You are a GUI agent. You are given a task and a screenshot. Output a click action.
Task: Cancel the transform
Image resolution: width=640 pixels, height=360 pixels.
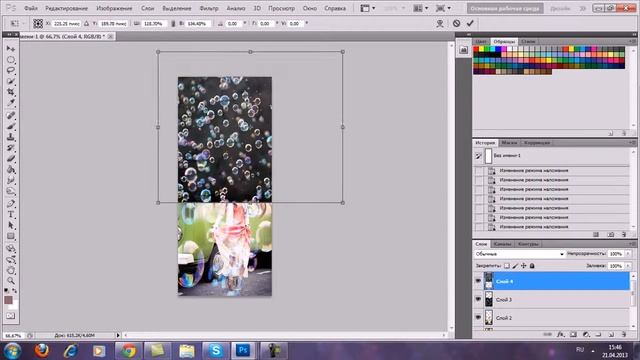pyautogui.click(x=456, y=23)
